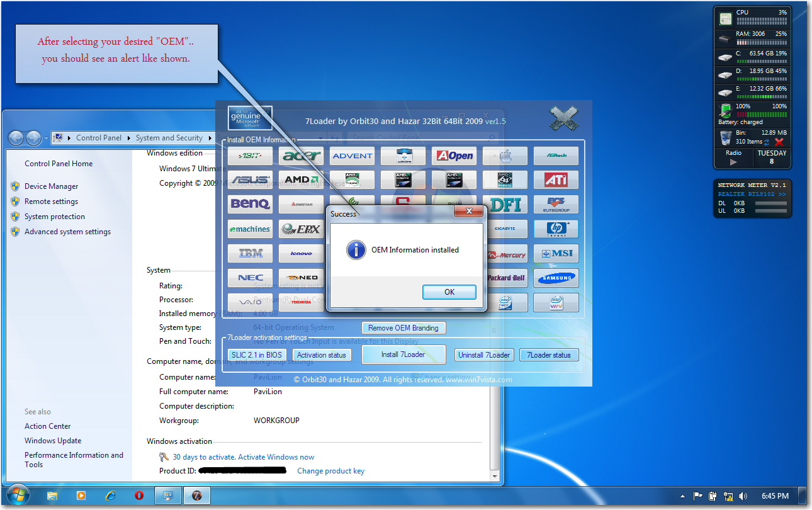Click the Install 7Loader button
This screenshot has width=812, height=510.
403,354
